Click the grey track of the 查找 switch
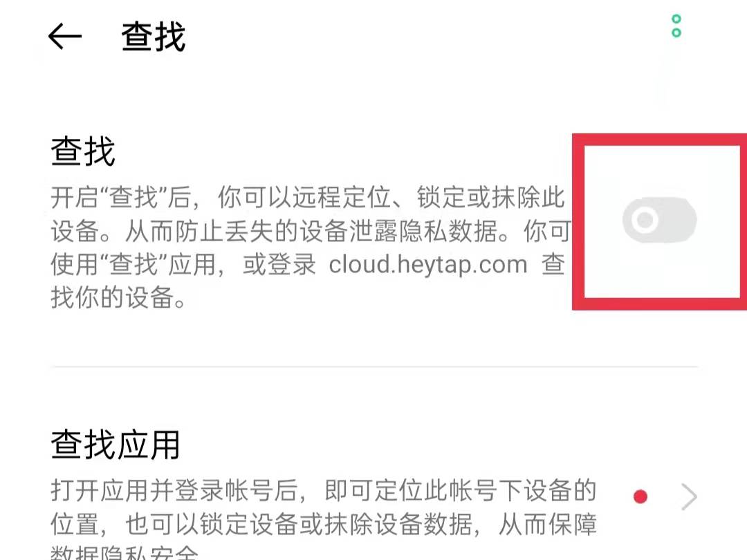747x560 pixels. click(x=676, y=220)
